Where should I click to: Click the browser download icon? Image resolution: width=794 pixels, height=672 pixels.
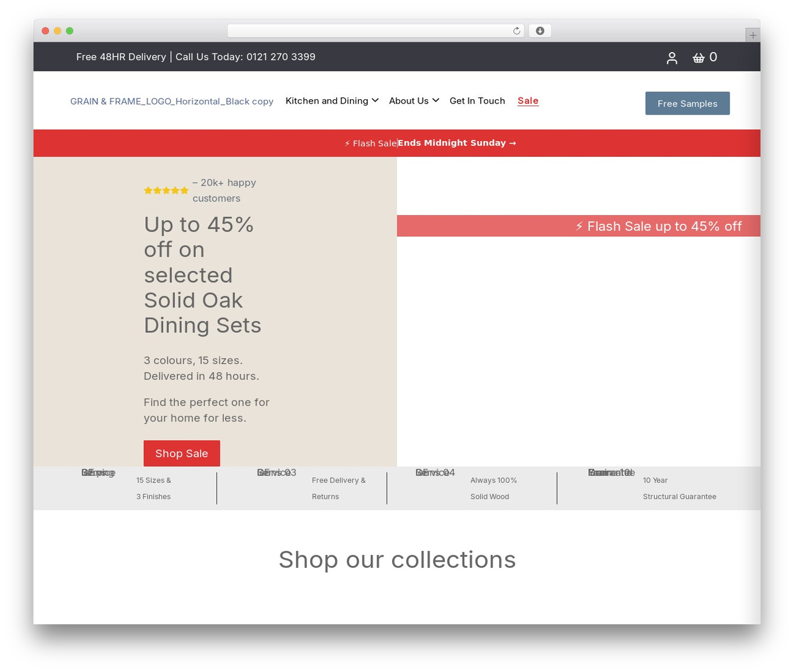point(540,31)
